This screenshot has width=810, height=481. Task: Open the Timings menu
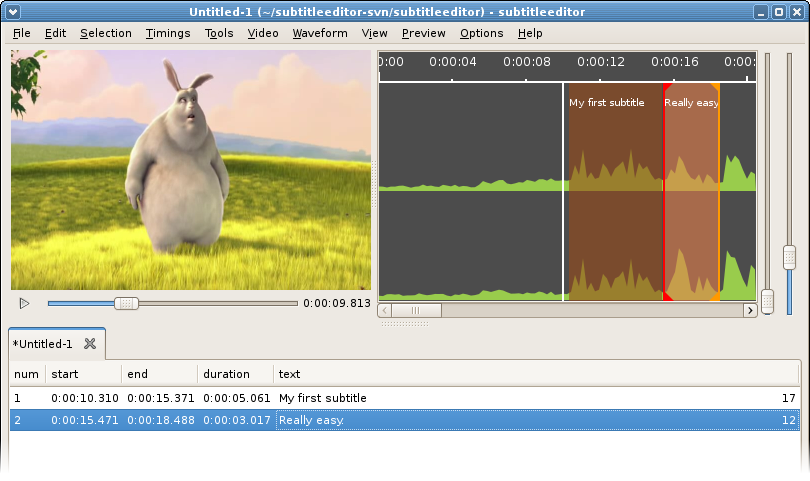(168, 33)
